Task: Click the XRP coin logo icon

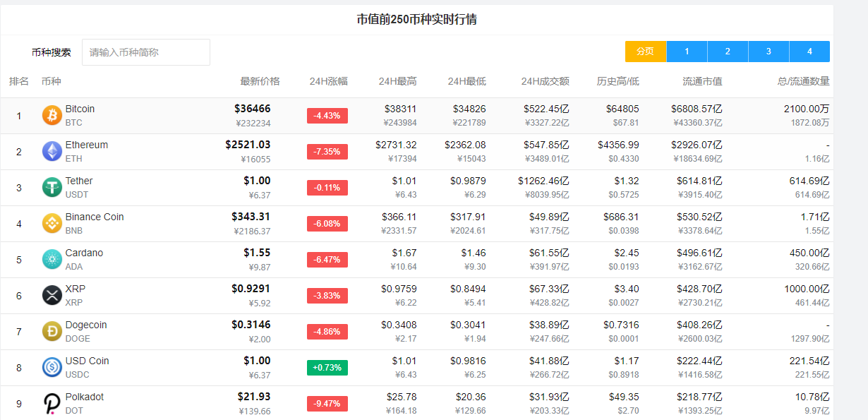Action: pyautogui.click(x=52, y=295)
